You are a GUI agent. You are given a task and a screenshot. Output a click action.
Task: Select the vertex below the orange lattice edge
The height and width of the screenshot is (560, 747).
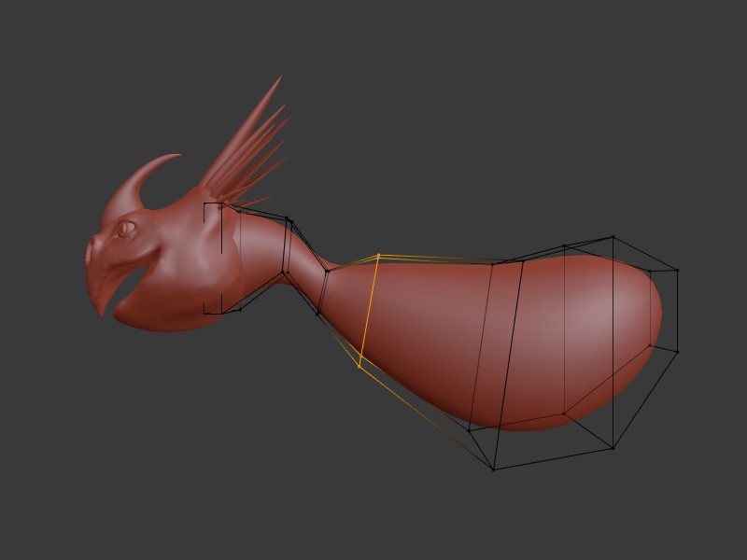(359, 367)
